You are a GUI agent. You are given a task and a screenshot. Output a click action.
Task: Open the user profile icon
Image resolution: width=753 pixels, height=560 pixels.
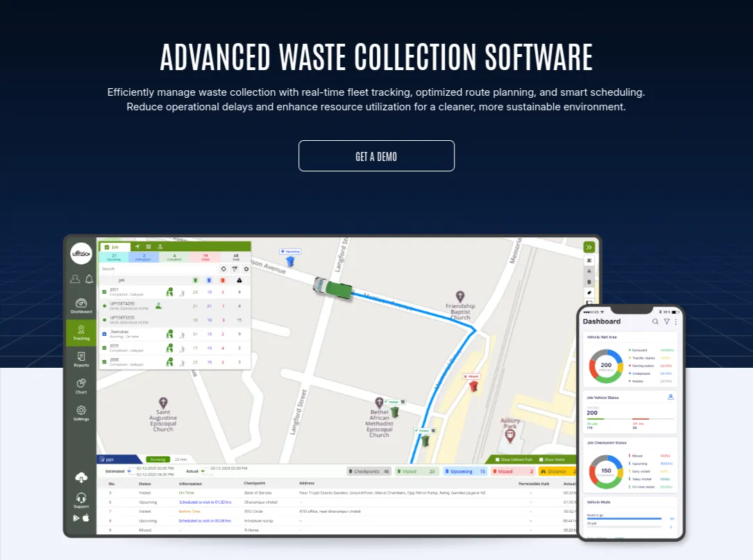pos(75,278)
